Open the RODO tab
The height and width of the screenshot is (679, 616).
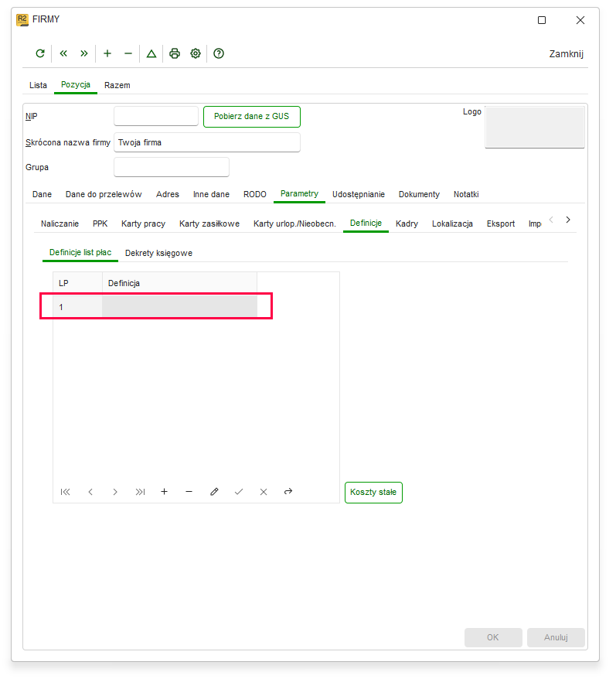coord(255,194)
